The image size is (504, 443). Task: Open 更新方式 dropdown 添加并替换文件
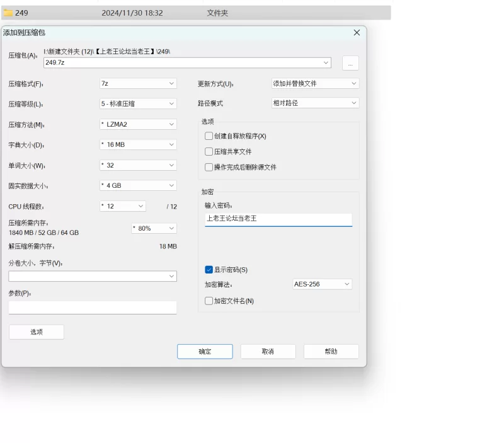click(x=315, y=84)
